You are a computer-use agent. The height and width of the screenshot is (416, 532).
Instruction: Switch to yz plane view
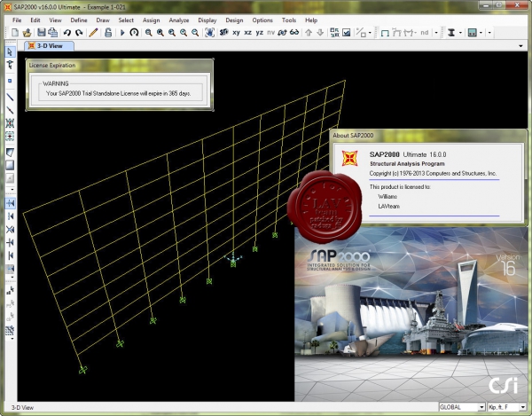tap(260, 33)
